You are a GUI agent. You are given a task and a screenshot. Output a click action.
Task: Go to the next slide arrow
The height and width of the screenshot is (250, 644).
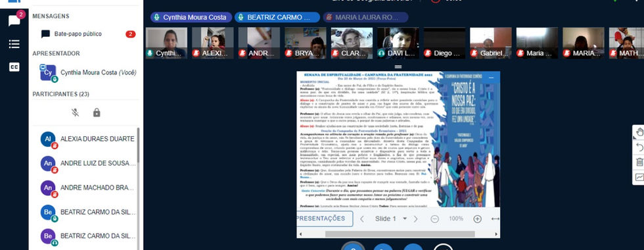click(415, 218)
